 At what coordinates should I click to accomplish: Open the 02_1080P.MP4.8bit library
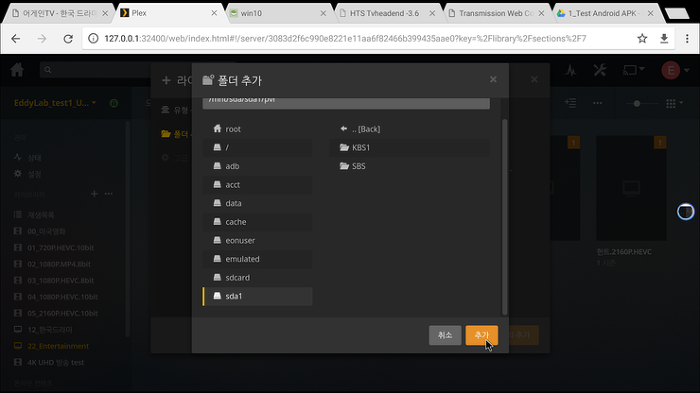click(x=58, y=264)
